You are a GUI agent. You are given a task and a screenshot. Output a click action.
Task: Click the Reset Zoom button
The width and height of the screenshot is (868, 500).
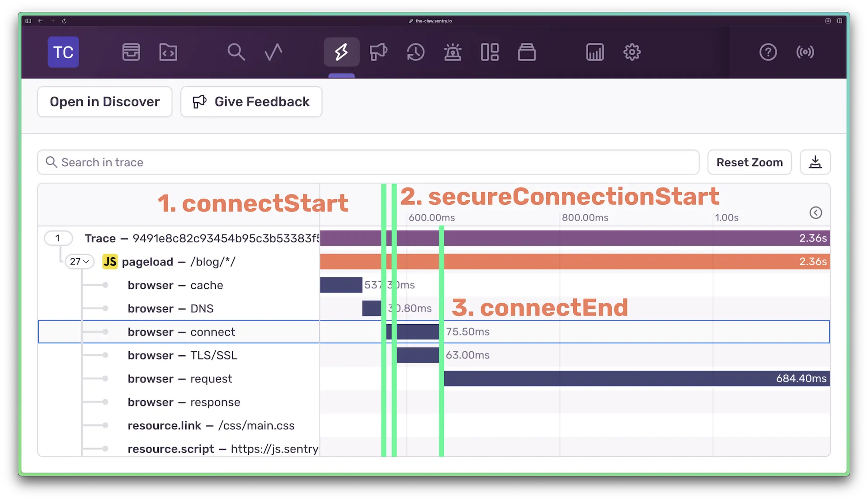(x=750, y=162)
